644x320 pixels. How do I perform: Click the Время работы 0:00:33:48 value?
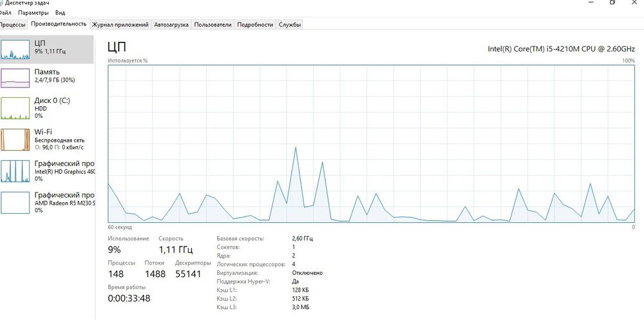[129, 298]
